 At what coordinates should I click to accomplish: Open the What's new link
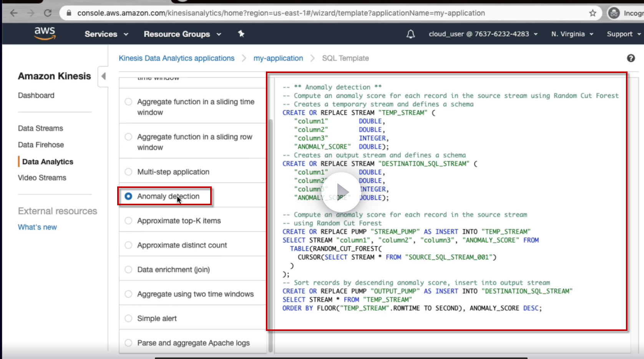(x=37, y=227)
